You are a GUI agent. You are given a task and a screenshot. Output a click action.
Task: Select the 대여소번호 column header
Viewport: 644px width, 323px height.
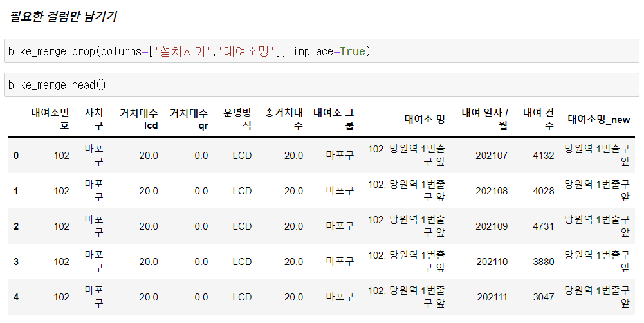(50, 119)
